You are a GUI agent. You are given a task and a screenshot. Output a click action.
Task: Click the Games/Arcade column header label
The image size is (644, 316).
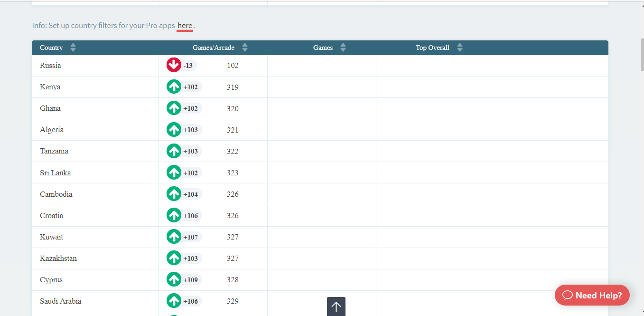pos(214,48)
